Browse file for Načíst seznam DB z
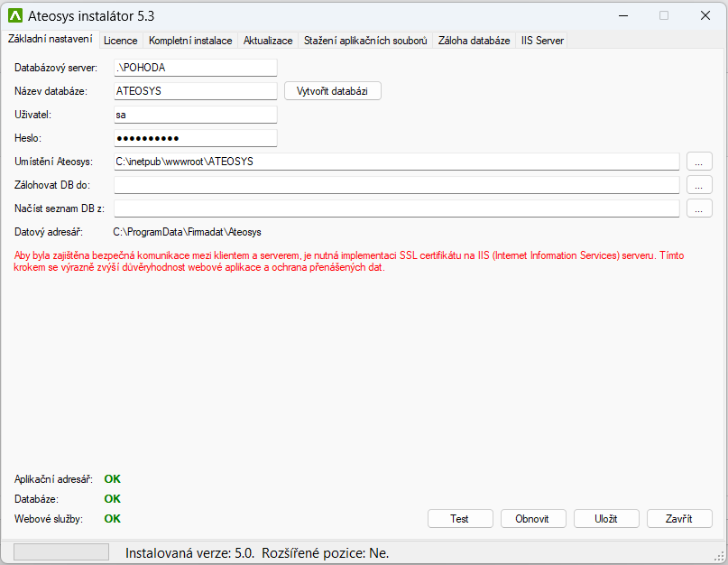 (699, 208)
